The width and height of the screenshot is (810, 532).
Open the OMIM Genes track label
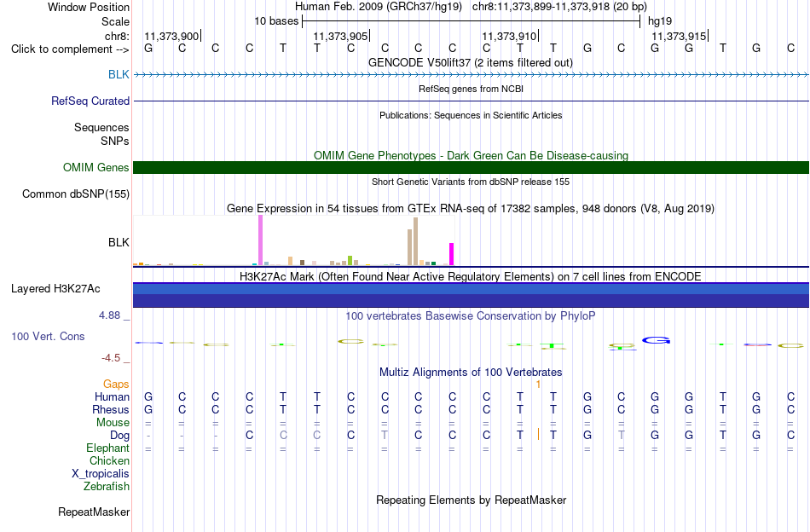(x=96, y=167)
